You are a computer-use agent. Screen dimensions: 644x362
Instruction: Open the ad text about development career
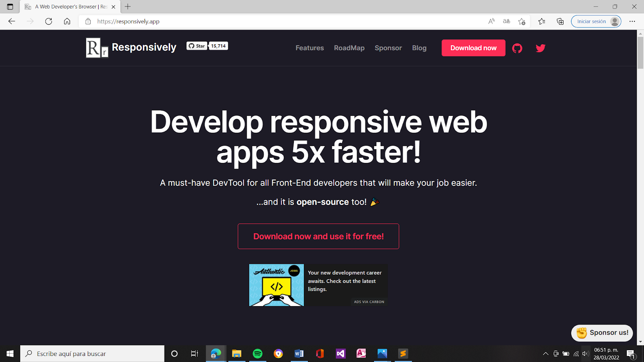[345, 281]
